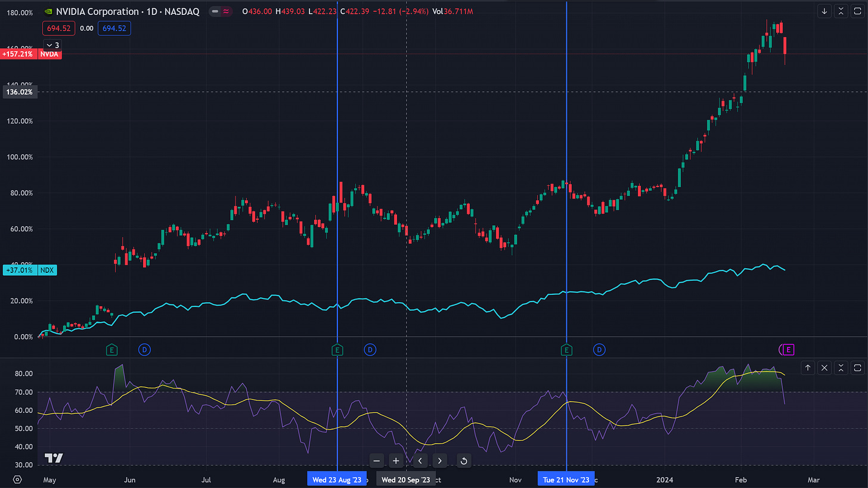This screenshot has height=488, width=868.
Task: Click the May earnings E marker
Action: 111,350
